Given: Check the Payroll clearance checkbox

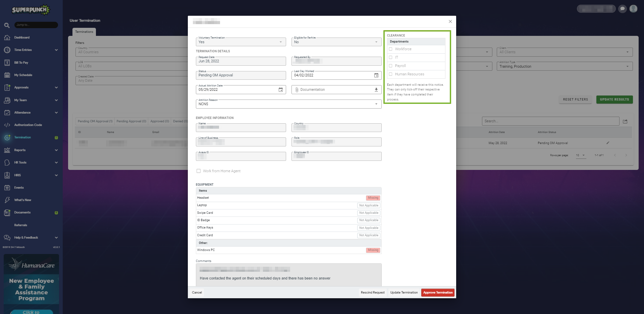Looking at the screenshot, I should click(390, 66).
